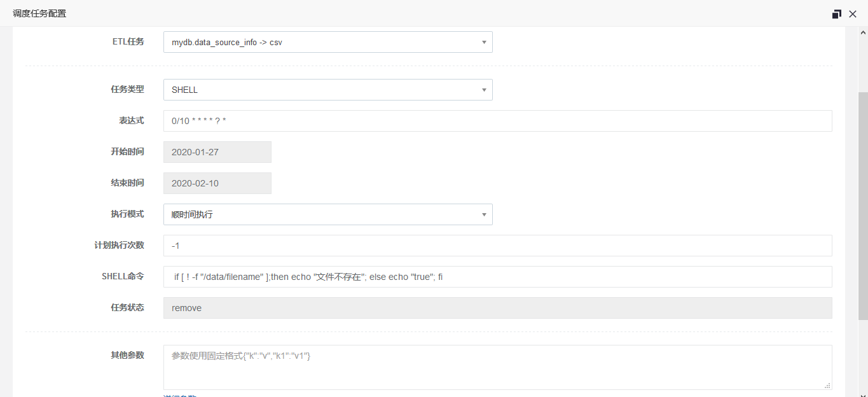This screenshot has height=397, width=868.
Task: Maximize the 调度任务配置 dialog
Action: (x=837, y=14)
